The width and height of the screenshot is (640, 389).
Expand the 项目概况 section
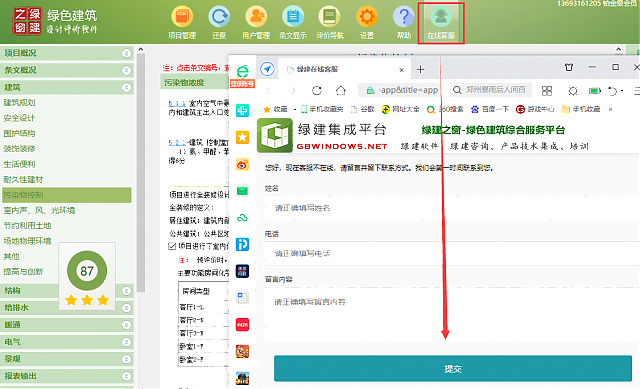[127, 53]
